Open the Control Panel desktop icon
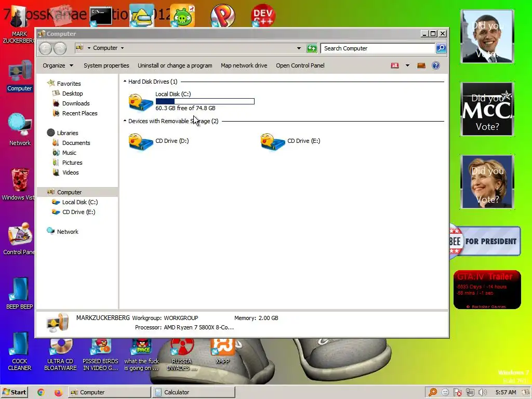 (x=19, y=239)
